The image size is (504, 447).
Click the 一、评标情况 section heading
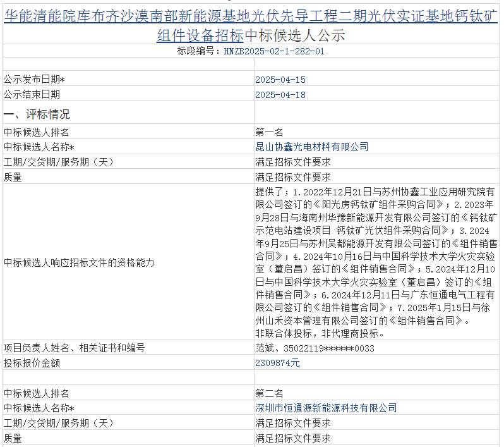pos(37,114)
